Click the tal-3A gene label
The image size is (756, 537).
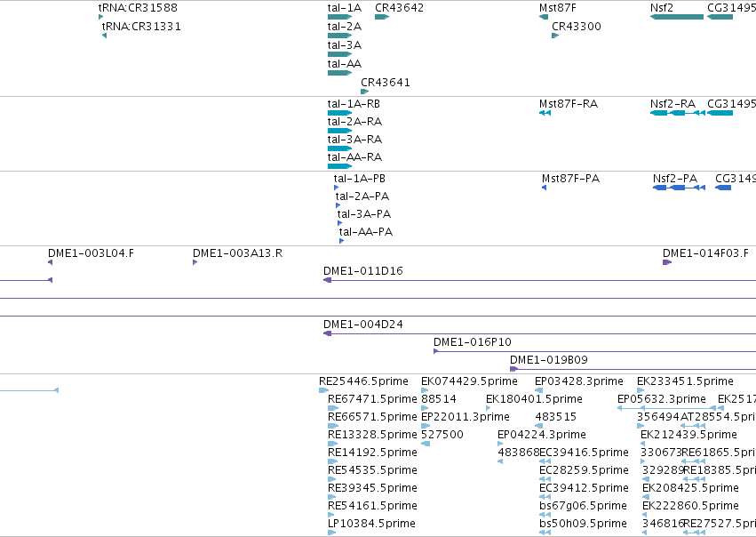[x=345, y=45]
